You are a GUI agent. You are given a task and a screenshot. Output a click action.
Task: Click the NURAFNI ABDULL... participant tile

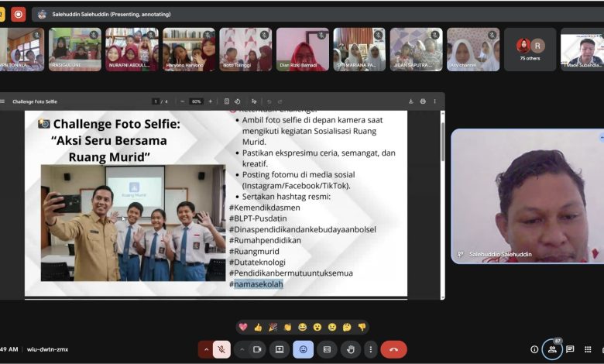(132, 50)
